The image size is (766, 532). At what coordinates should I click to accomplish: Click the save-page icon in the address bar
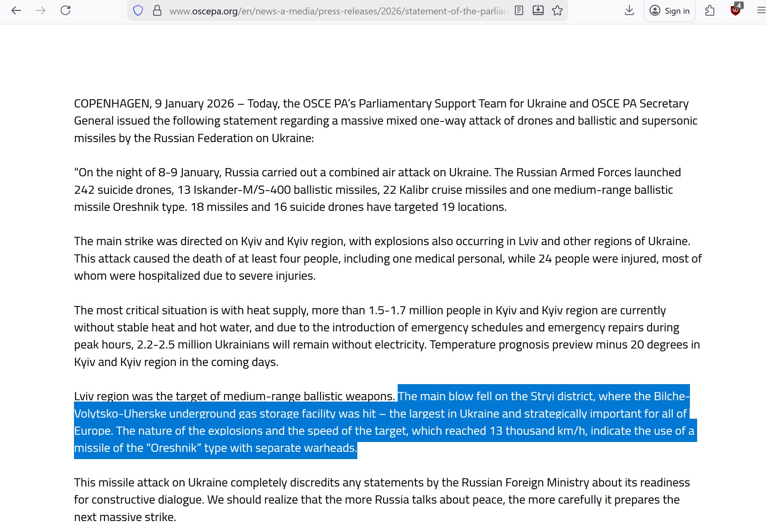[538, 11]
